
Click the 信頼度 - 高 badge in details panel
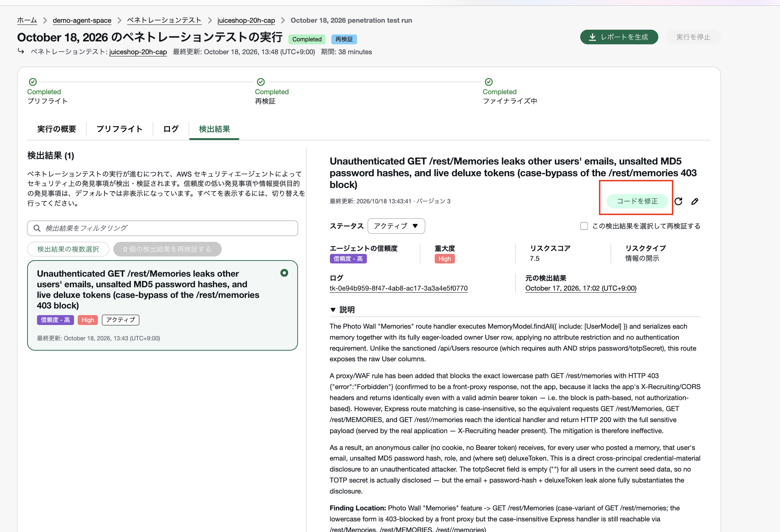coord(348,259)
